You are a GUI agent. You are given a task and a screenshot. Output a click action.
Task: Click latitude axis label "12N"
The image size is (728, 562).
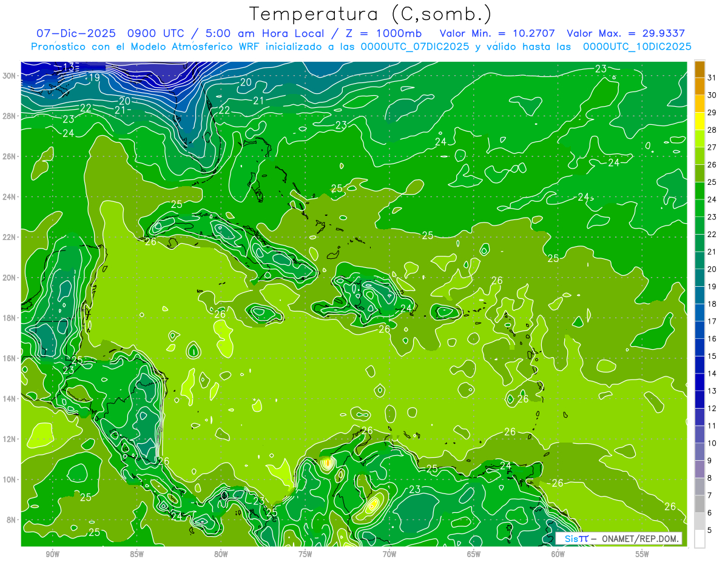9,439
